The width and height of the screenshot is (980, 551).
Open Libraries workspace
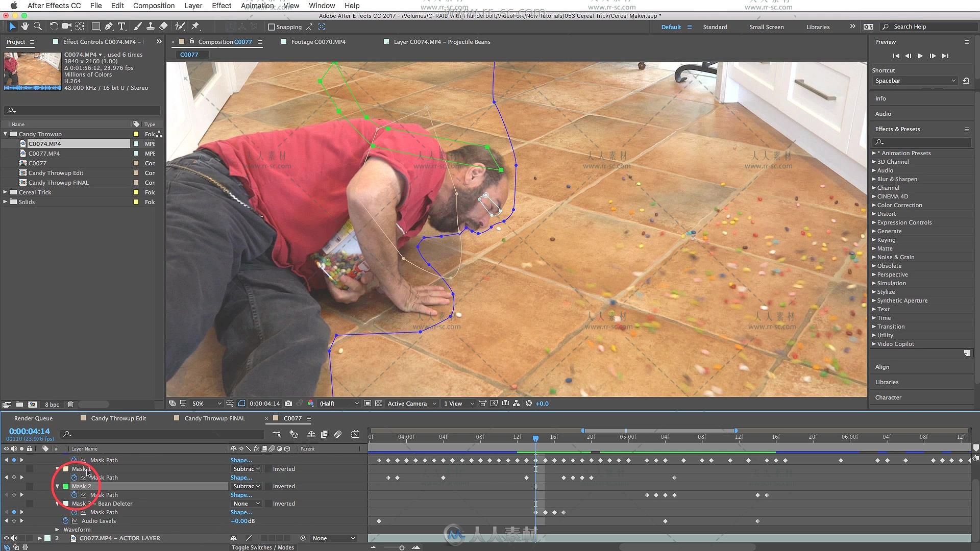[818, 27]
